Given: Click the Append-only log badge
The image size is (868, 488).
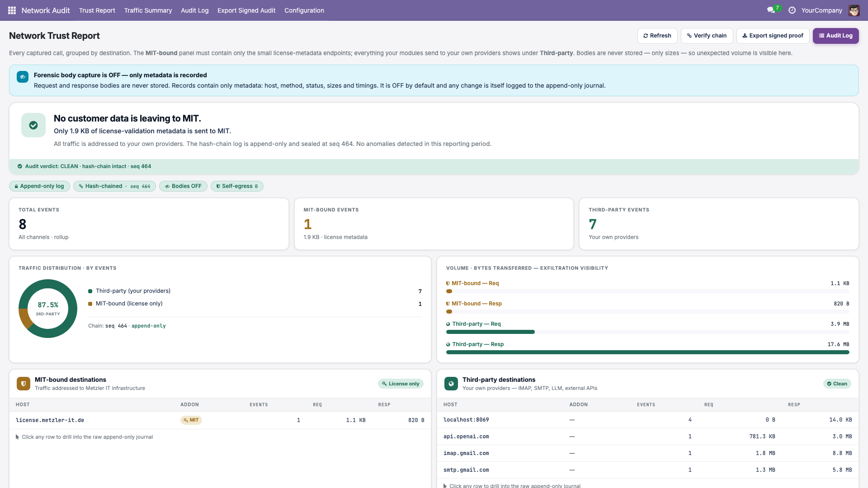Looking at the screenshot, I should coord(39,186).
